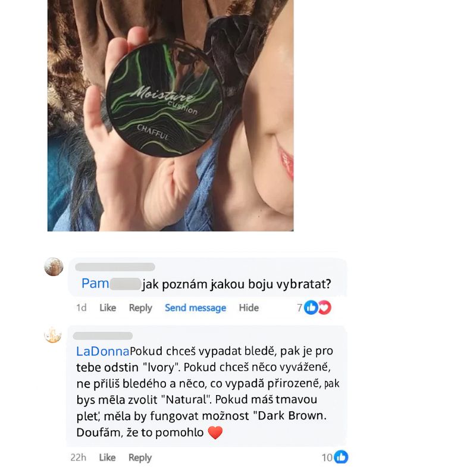Viewport: 476px width, 476px height.
Task: Open the first commenter's profile avatar
Action: pos(54,267)
